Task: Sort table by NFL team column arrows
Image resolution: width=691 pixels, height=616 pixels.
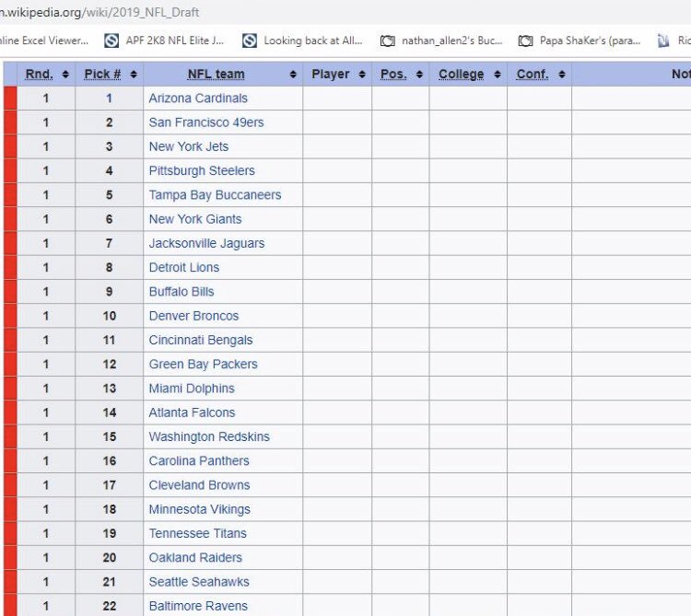Action: [x=293, y=75]
